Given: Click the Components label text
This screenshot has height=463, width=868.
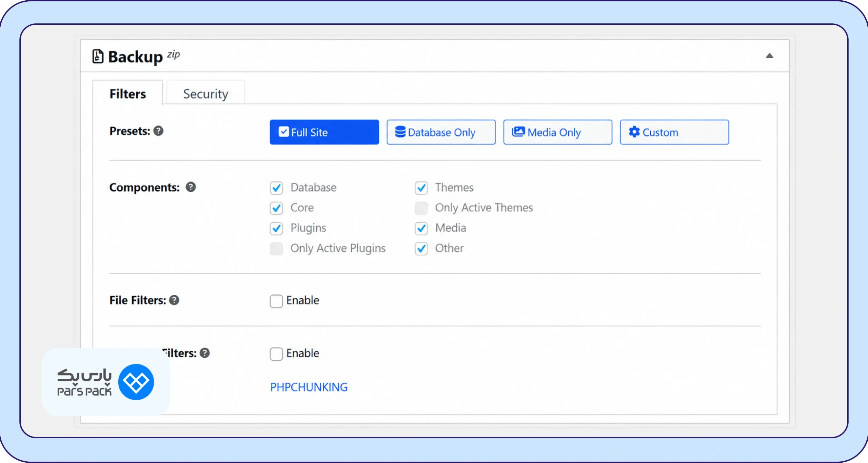Looking at the screenshot, I should tap(144, 187).
